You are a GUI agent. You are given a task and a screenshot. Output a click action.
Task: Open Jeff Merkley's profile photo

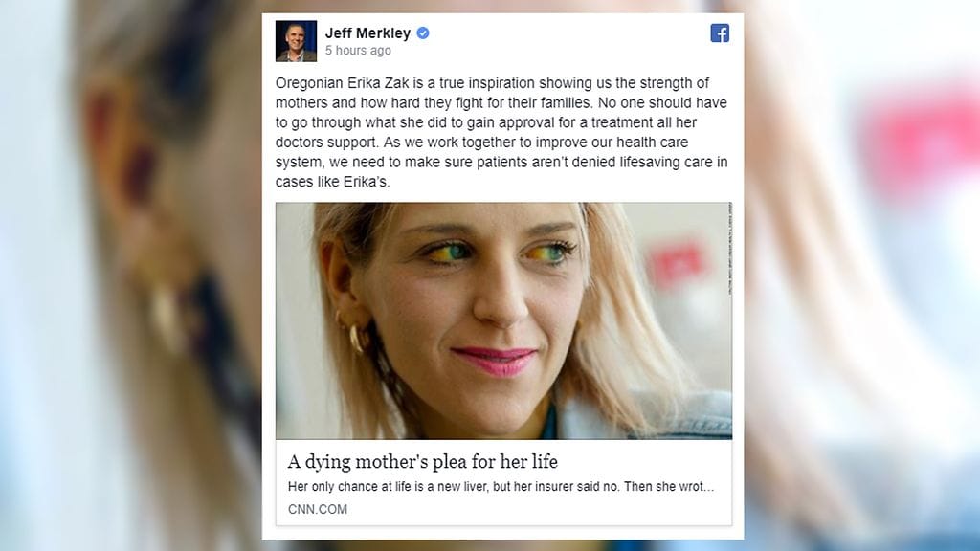click(297, 41)
